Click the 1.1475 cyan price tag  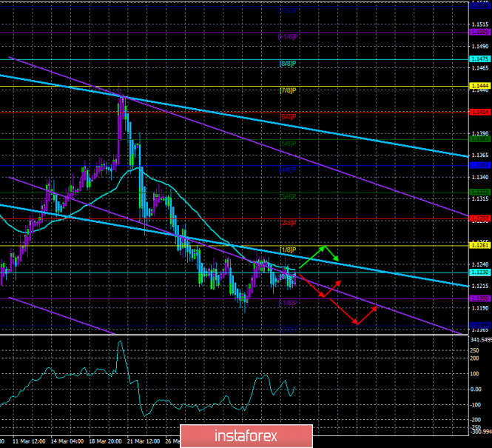tap(479, 59)
